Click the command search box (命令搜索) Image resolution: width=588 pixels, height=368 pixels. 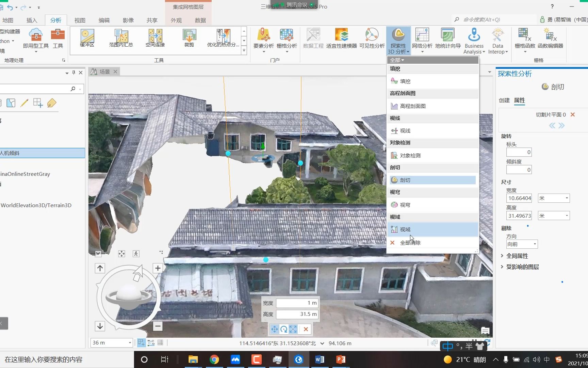(x=495, y=20)
